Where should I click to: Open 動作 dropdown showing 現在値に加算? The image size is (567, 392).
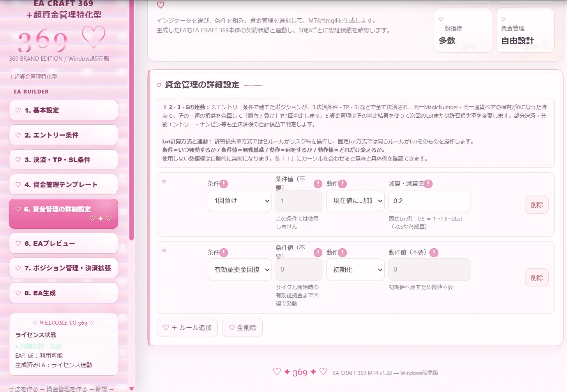point(355,201)
